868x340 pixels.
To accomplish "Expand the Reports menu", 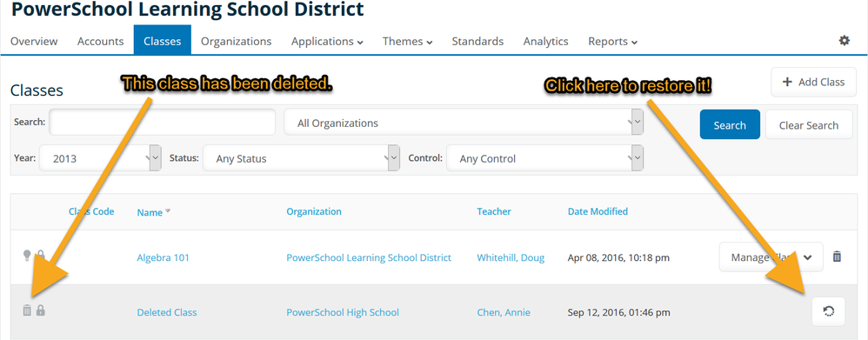I will (x=613, y=41).
